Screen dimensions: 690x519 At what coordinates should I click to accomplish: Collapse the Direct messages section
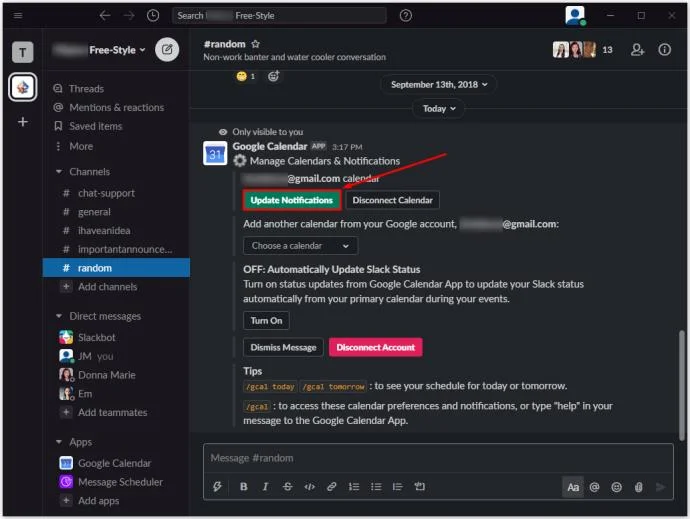point(59,316)
